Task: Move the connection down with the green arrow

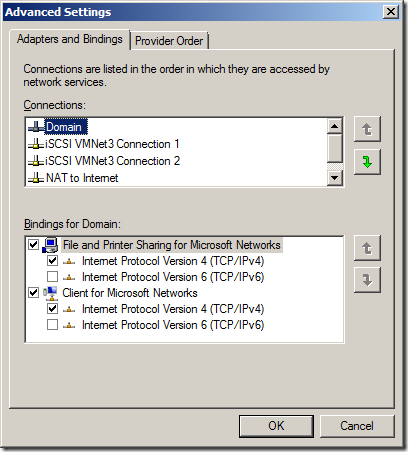Action: click(367, 162)
